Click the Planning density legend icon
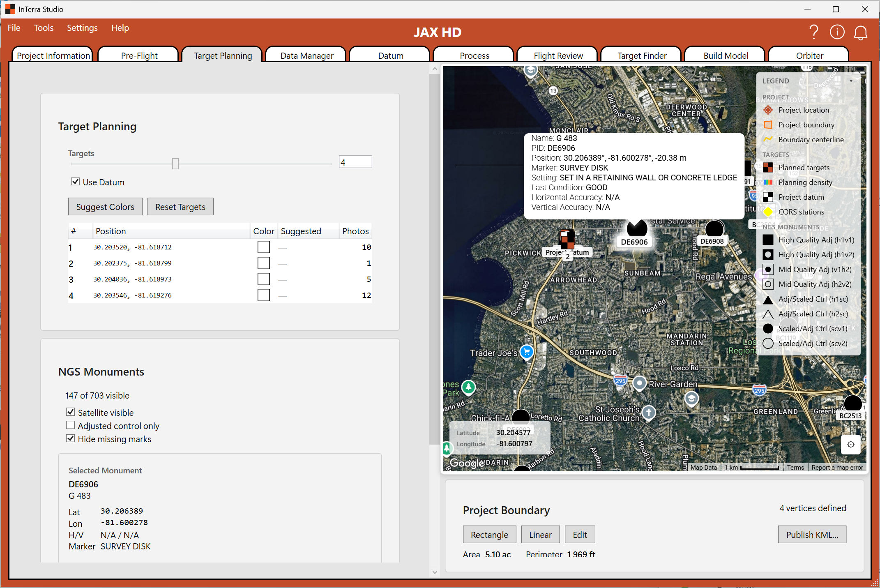Screen dimensions: 880x588 pos(768,182)
